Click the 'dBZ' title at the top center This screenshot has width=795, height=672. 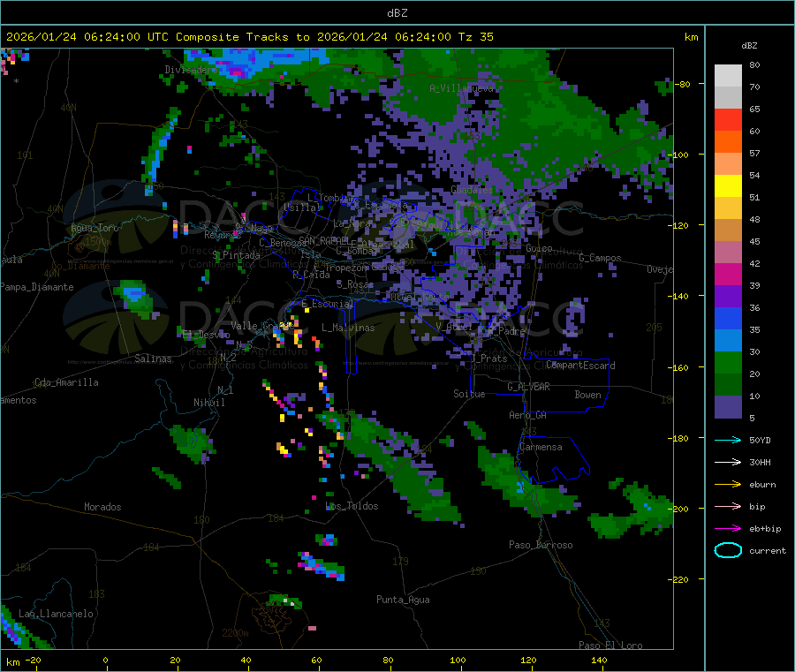tap(397, 13)
